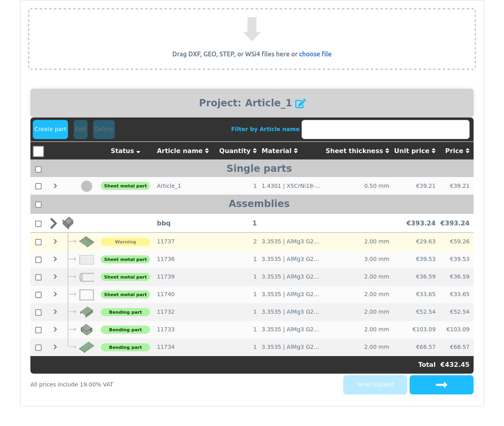Screen dimensions: 504x426
Task: Check the Assemblies group checkbox
Action: tap(38, 205)
